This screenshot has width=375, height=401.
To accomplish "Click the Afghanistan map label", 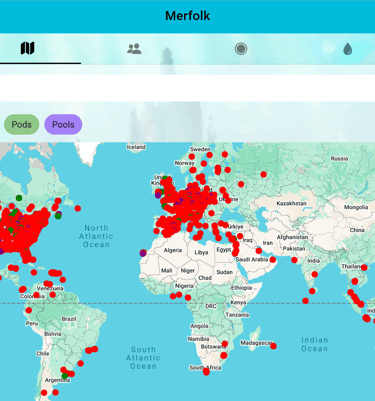I will point(292,237).
